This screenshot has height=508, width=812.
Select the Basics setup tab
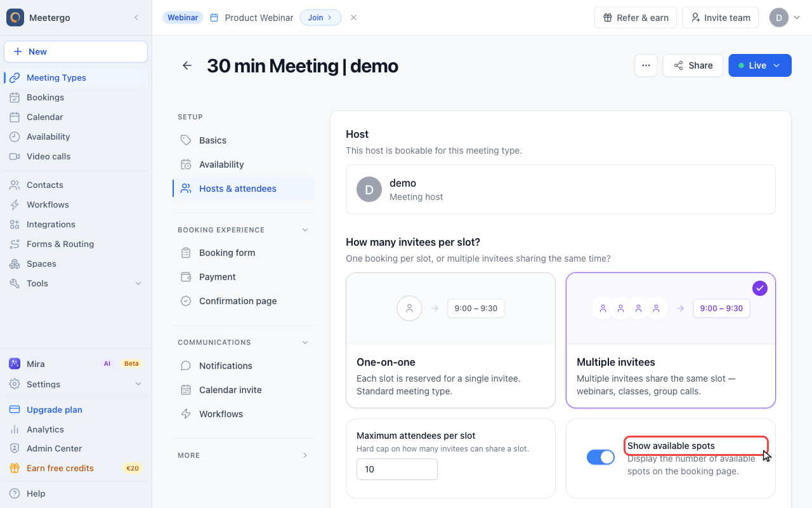click(244, 140)
